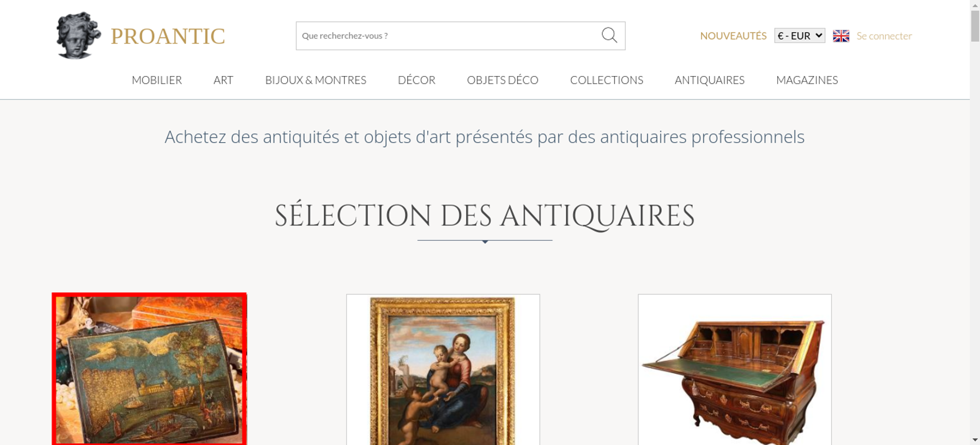Click the magnifying glass search icon
This screenshot has width=980, height=445.
[x=609, y=35]
